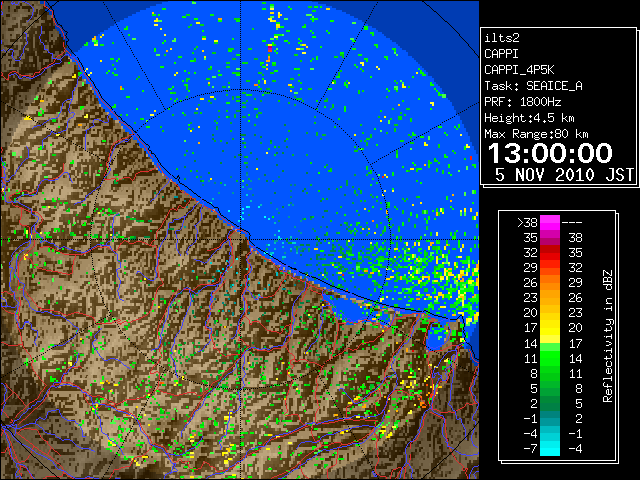The height and width of the screenshot is (480, 640).
Task: Click the green 8–11 legend color
Action: point(550,373)
